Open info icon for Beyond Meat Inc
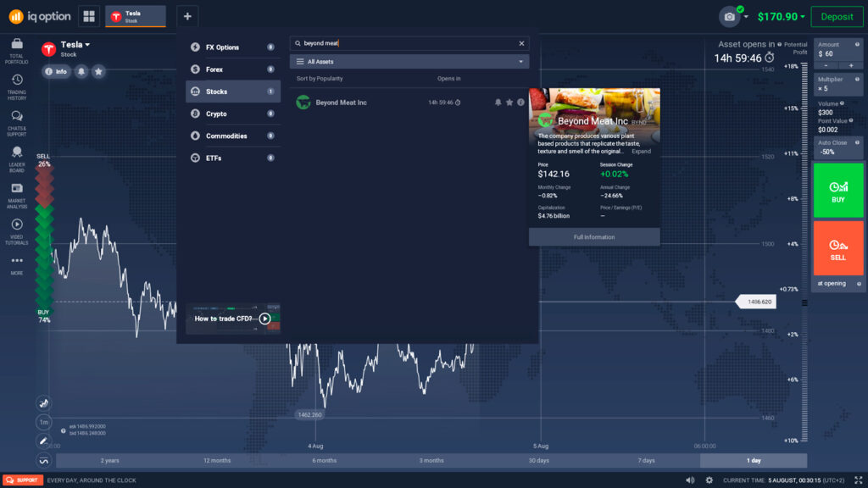 (521, 103)
